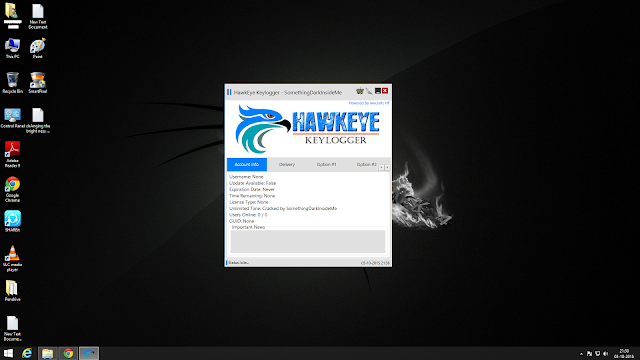
Task: Open Chrome from the taskbar
Action: (68, 353)
